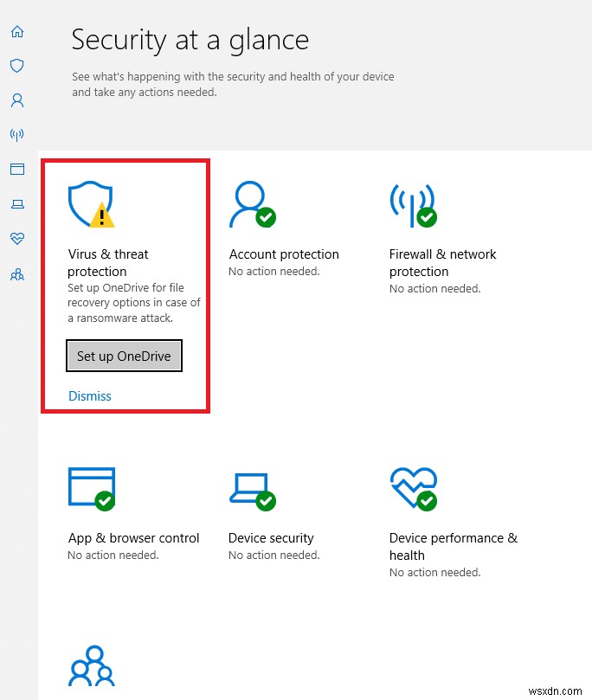Screen dimensions: 592x700
Task: Open Device performance & health heart sidebar icon
Action: pos(16,239)
